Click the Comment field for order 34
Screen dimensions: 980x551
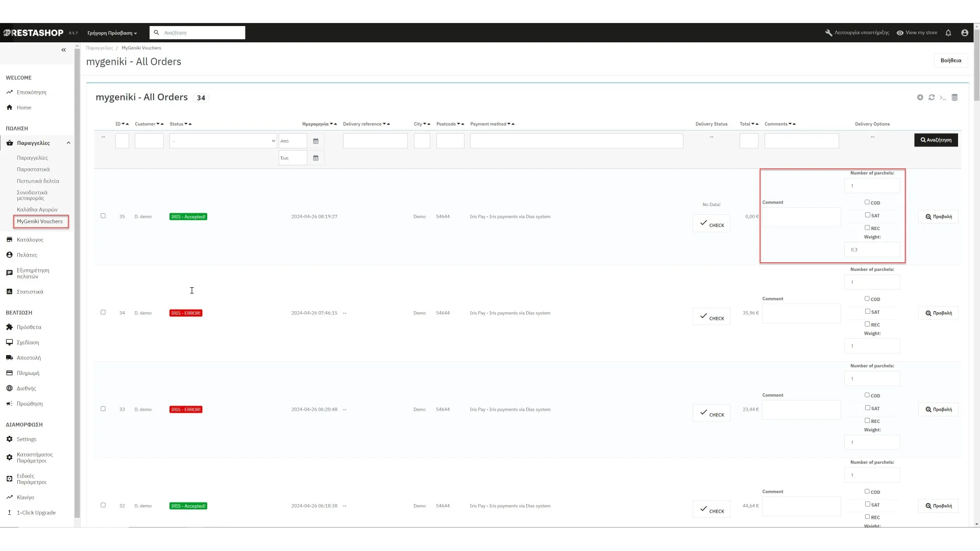point(801,314)
